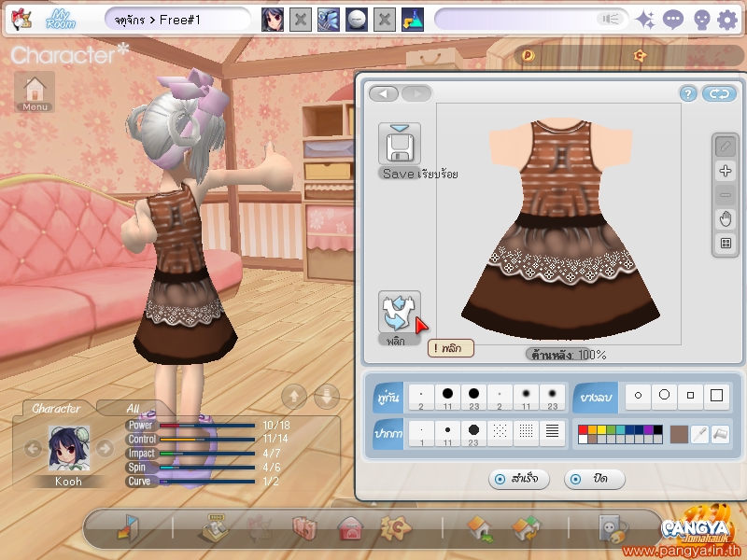This screenshot has width=747, height=560.
Task: Click the red locker icon in bottom bar
Action: click(x=350, y=527)
